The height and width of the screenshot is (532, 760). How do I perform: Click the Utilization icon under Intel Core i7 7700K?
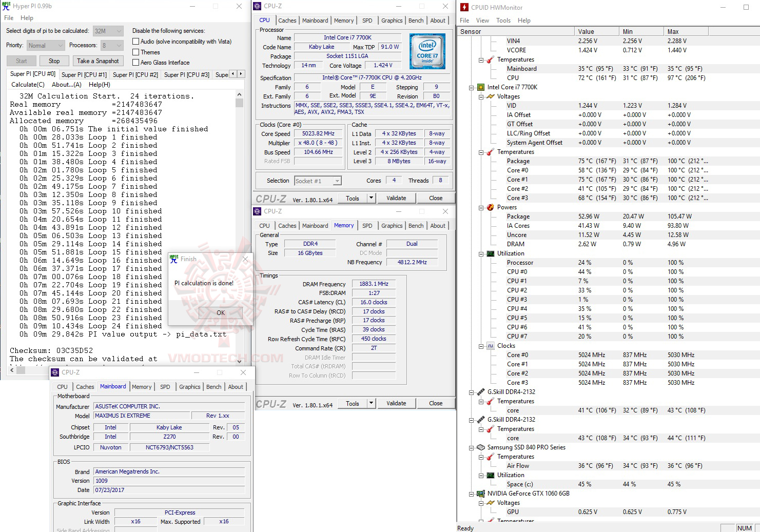[x=491, y=253]
